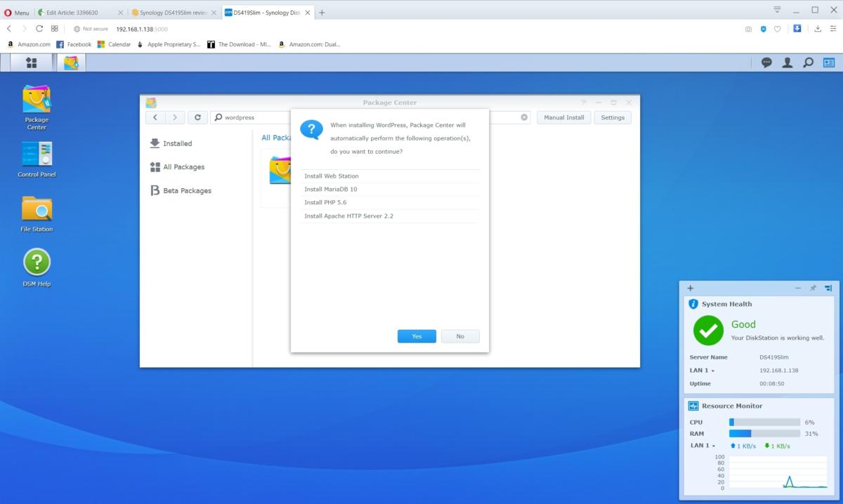
Task: Select Install Web Station row
Action: click(x=390, y=176)
